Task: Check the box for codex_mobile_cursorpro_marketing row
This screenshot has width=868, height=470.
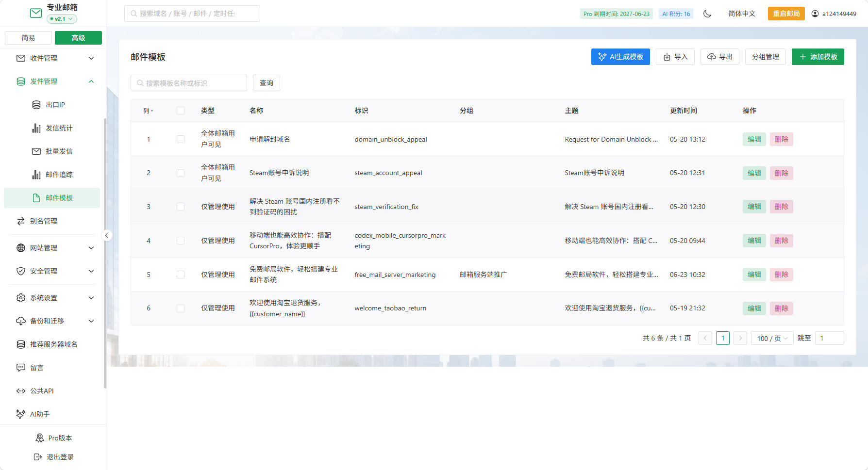Action: (181, 241)
